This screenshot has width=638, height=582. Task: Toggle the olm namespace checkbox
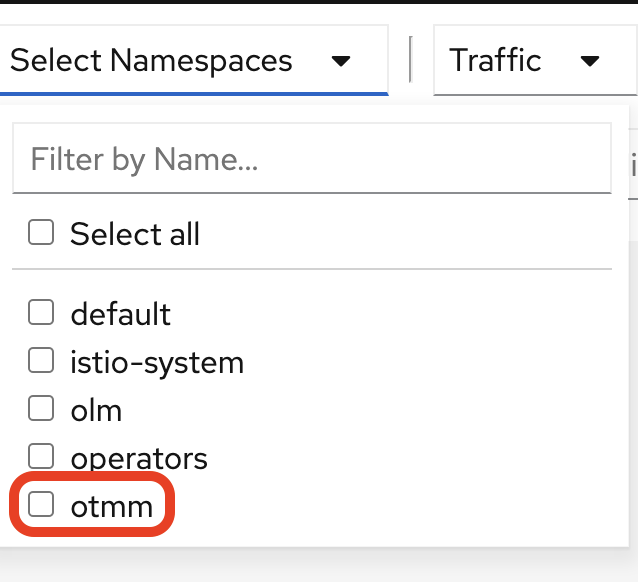click(x=40, y=408)
